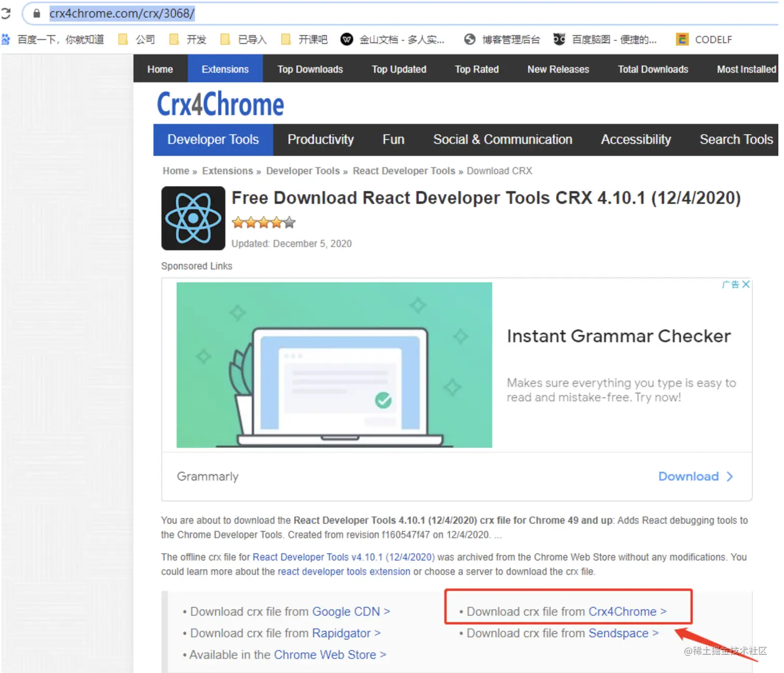Click Developer Tools breadcrumb link
Viewport: 784px width, 673px height.
(303, 171)
